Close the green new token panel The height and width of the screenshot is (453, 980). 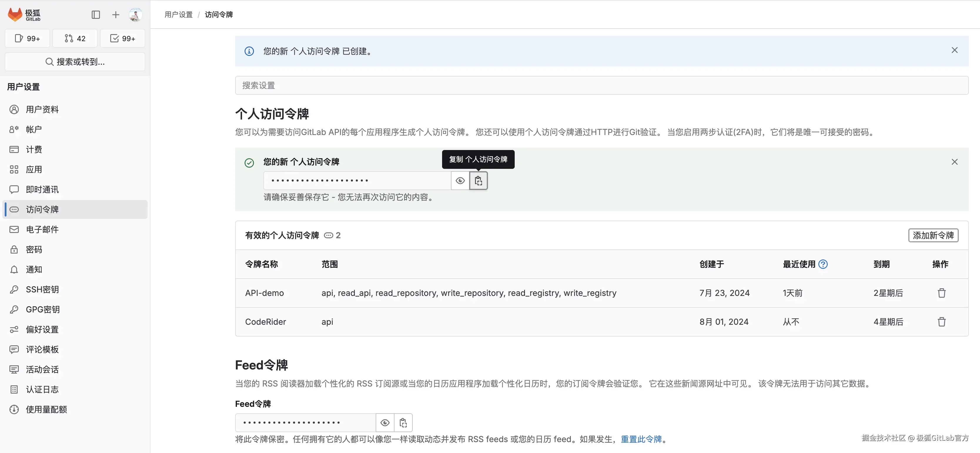(954, 162)
